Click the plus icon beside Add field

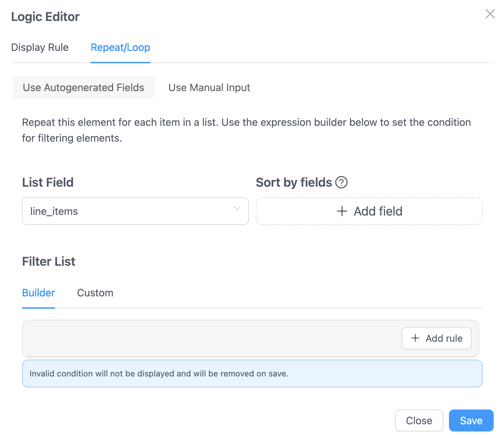(x=342, y=211)
